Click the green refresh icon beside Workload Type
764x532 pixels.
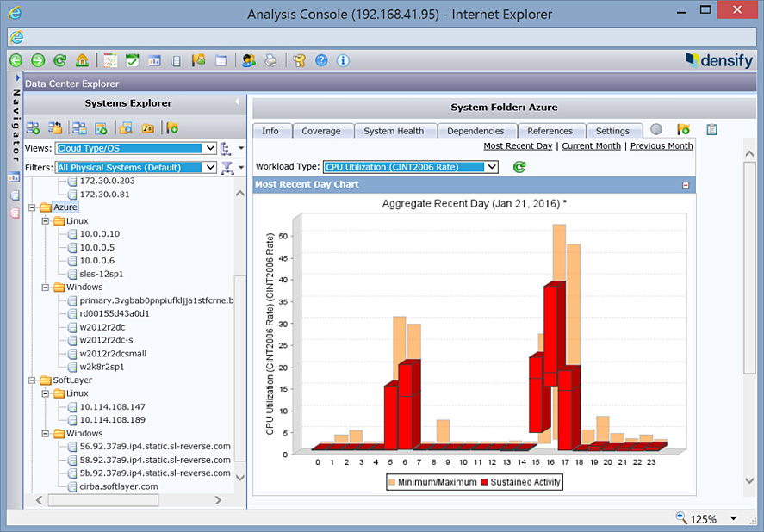click(519, 167)
